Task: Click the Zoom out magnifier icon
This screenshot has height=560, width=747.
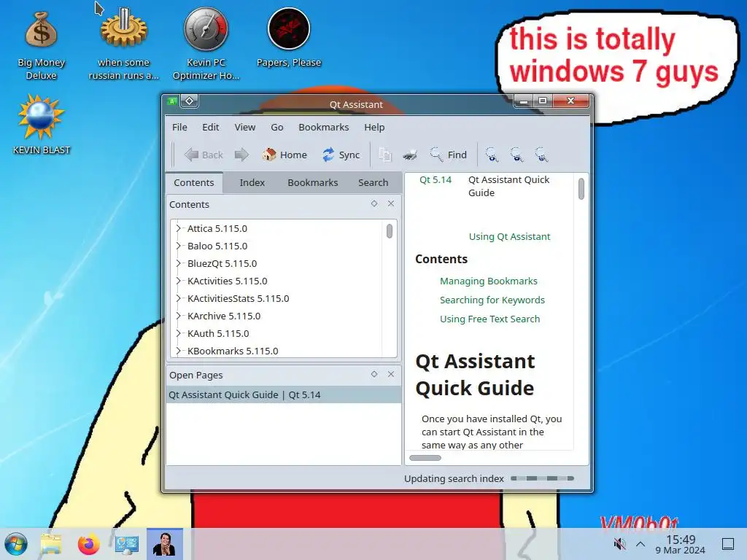Action: click(x=516, y=155)
